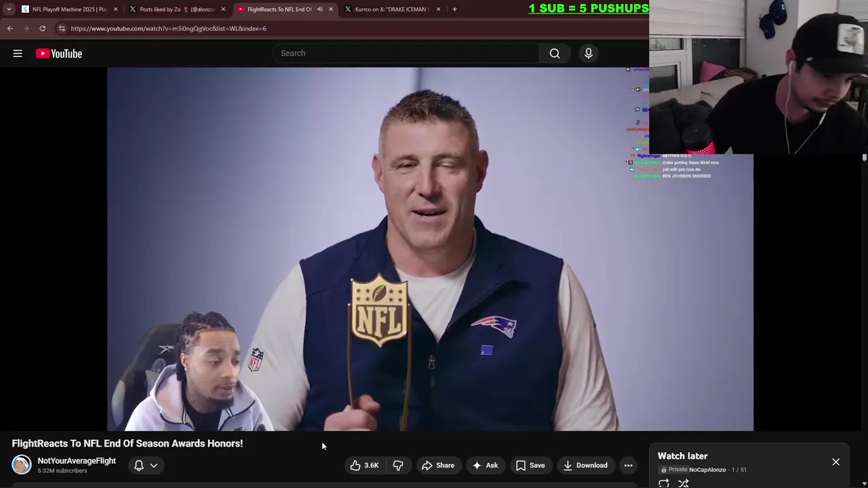Close the Posts liked by Zo tab
Viewport: 868px width, 488px height.
click(x=223, y=9)
